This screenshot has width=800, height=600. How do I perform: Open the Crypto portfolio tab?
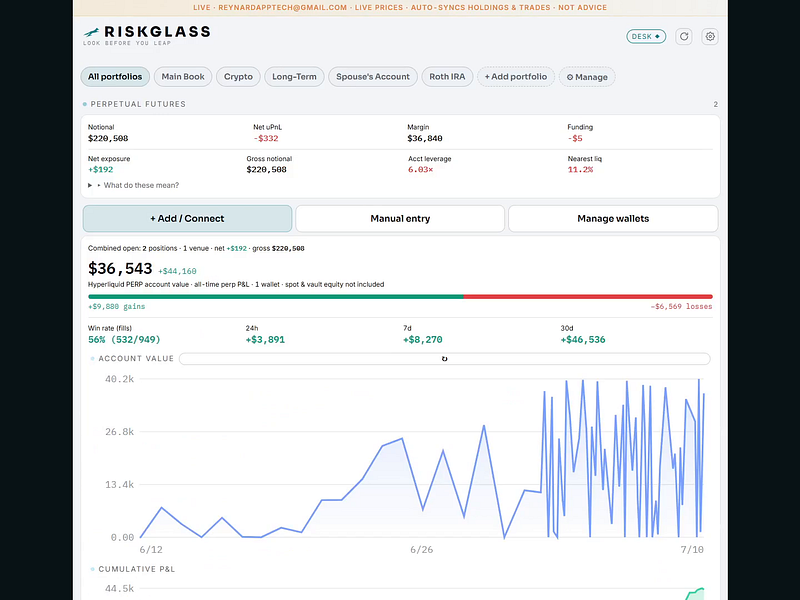click(x=238, y=77)
